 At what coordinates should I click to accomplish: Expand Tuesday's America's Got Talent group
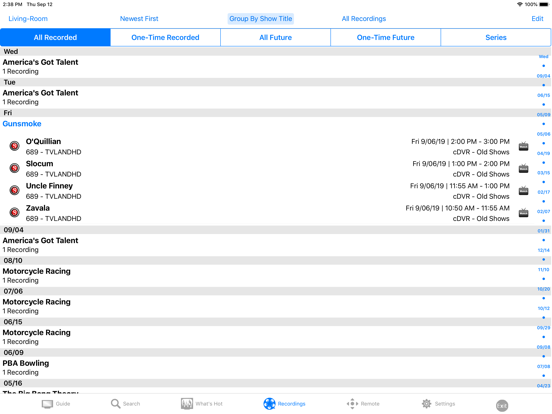[268, 97]
